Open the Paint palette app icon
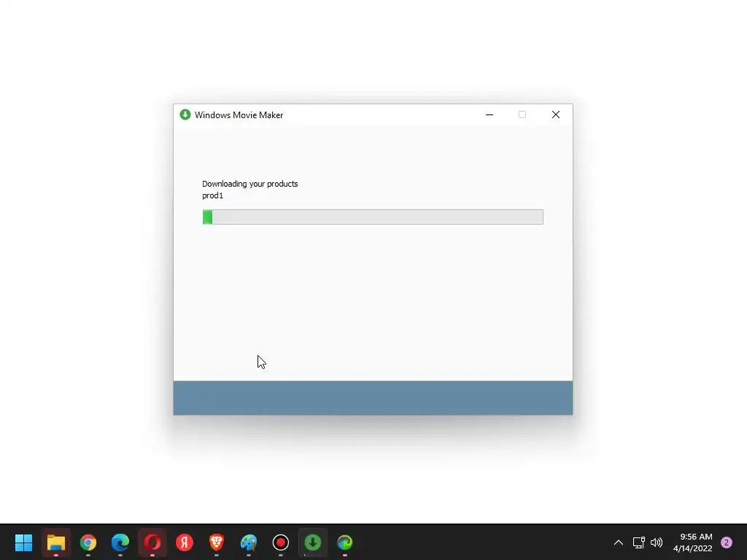 249,542
